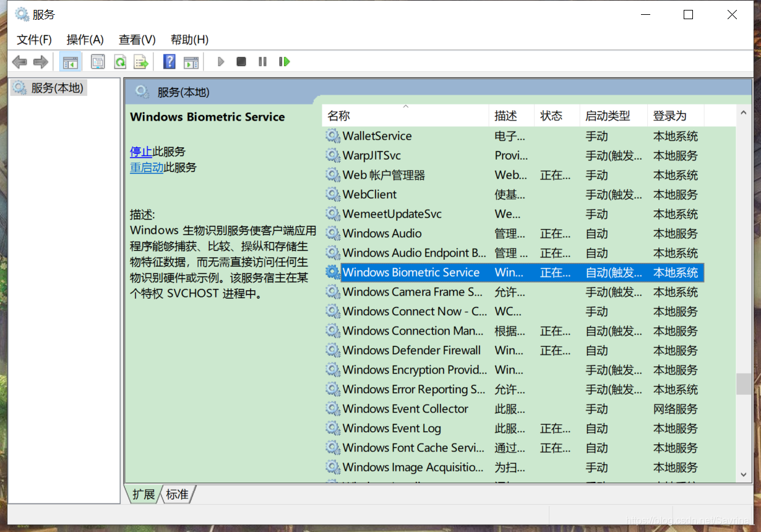Click the gear icon of WarpJITSvc
The image size is (761, 532).
[x=333, y=155]
